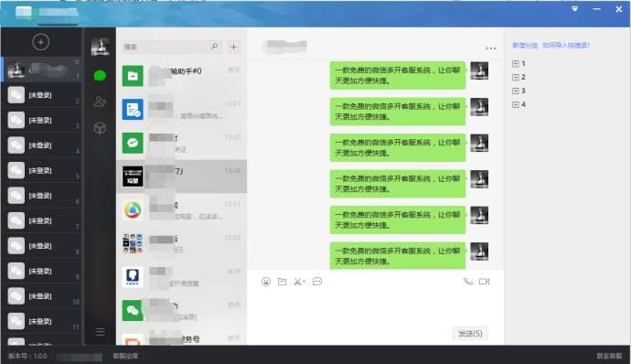Open the group chat with the multi-photo grid avatar

click(181, 243)
